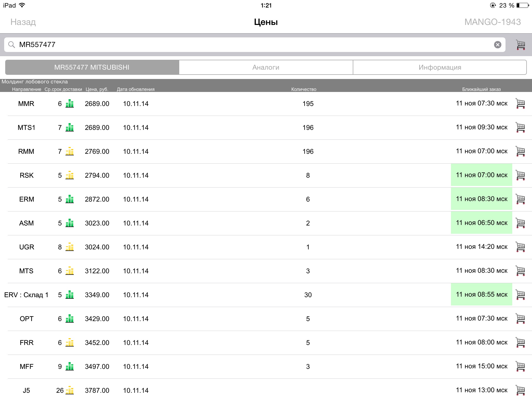Tap the Количество column header
The width and height of the screenshot is (532, 399).
[304, 89]
